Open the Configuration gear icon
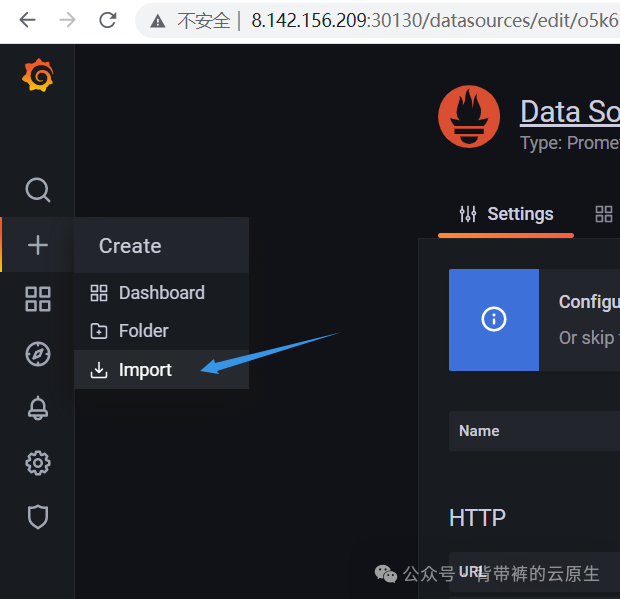 click(38, 463)
